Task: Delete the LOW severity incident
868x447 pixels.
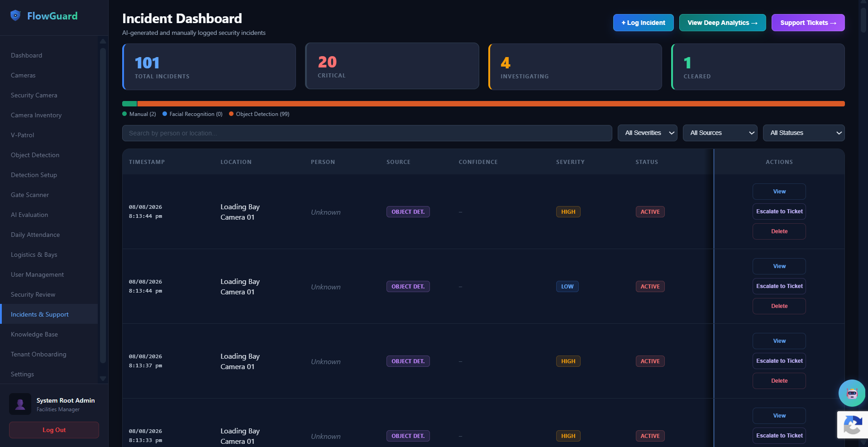Action: [779, 306]
